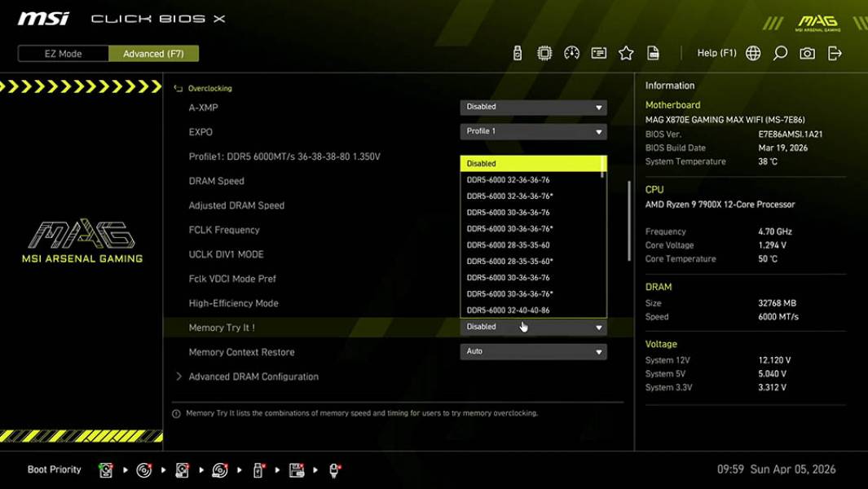Open the fan speed gauge icon
This screenshot has width=868, height=489.
tap(571, 52)
